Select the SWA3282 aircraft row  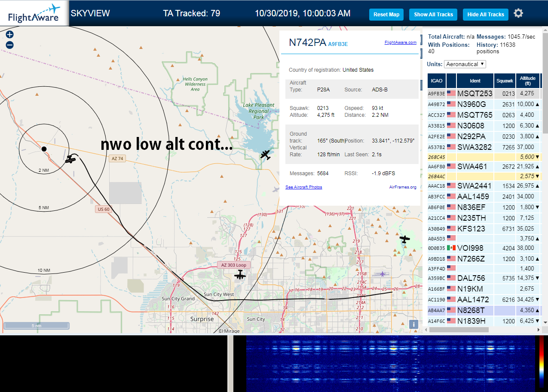(x=484, y=147)
